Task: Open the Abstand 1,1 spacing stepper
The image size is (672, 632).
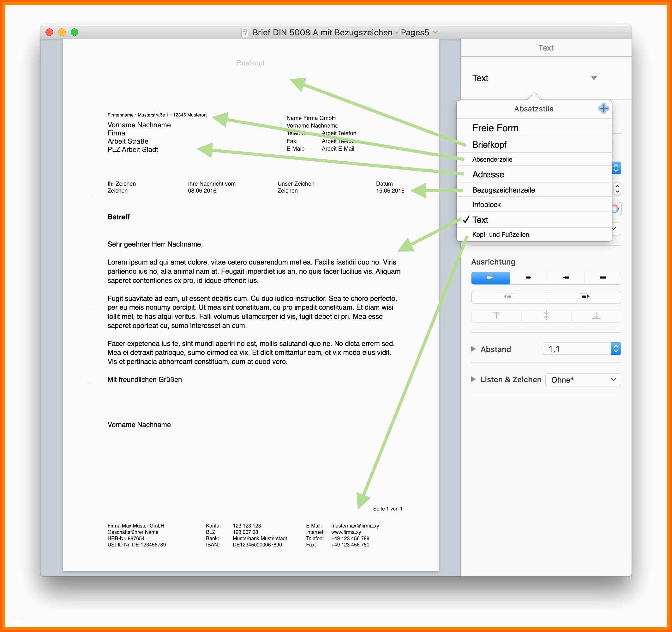Action: tap(615, 349)
